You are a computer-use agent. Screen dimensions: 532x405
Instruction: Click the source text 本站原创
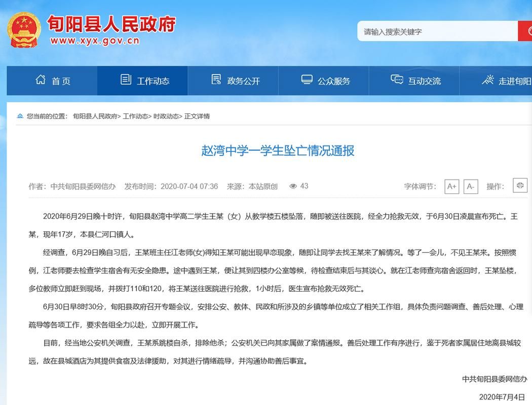point(263,186)
